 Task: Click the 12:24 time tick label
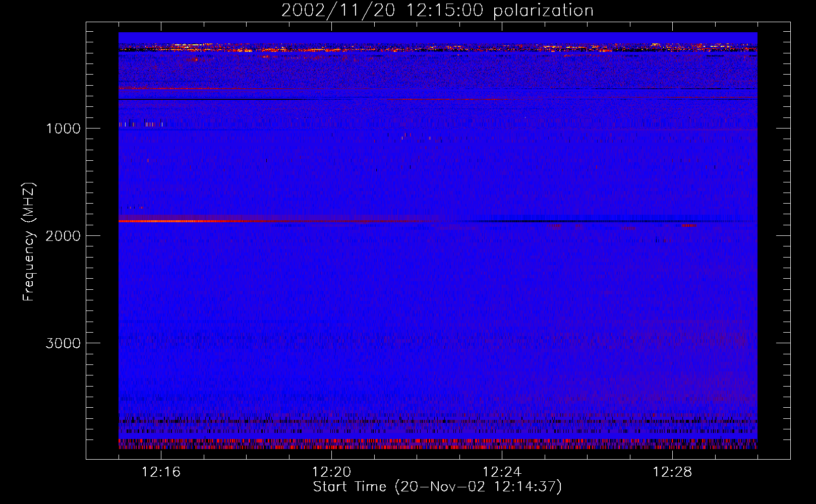click(x=502, y=472)
